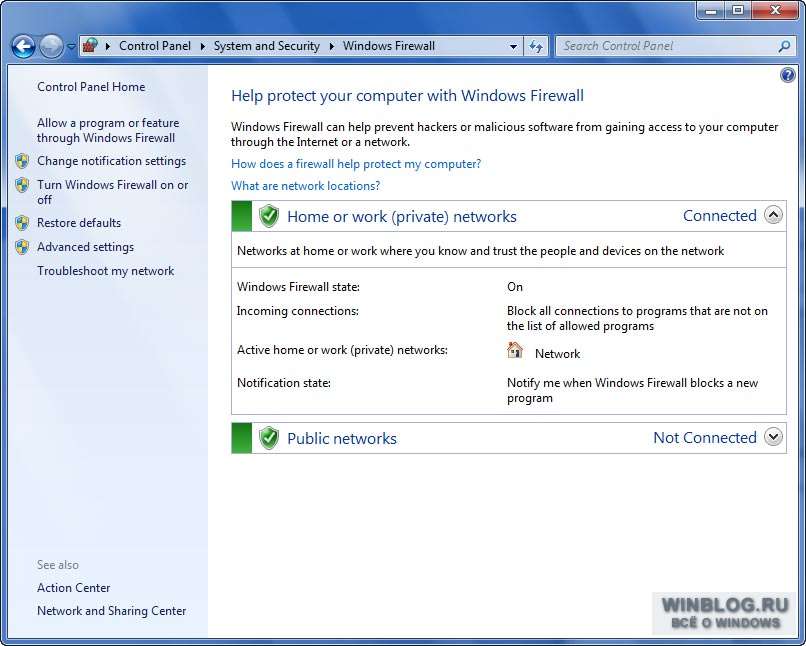Select Windows Firewall breadcrumb

[x=389, y=46]
